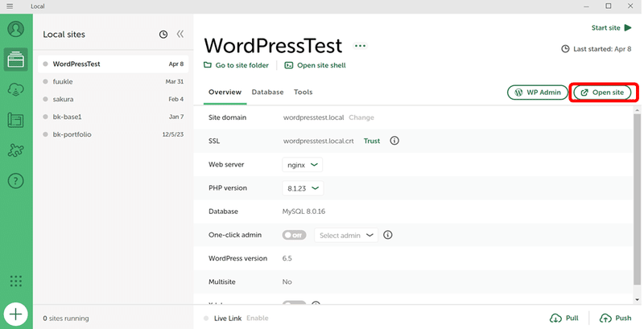Click WordPress version 6.5 value
Image resolution: width=644 pixels, height=329 pixels.
pyautogui.click(x=287, y=258)
